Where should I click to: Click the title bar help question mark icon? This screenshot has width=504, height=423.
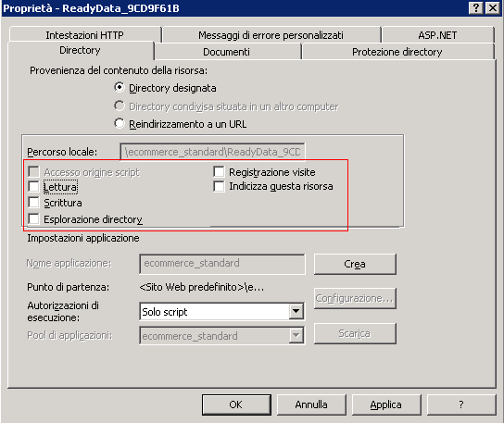click(x=475, y=7)
